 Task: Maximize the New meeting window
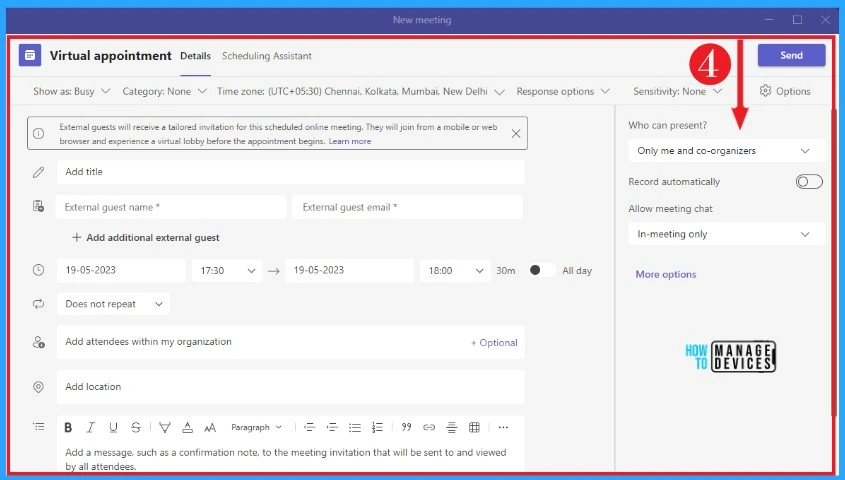click(x=797, y=20)
